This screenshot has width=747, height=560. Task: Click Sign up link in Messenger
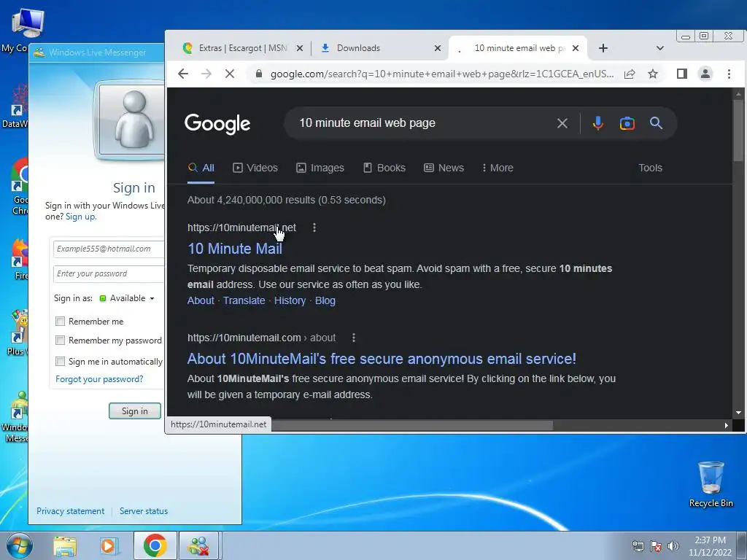click(x=80, y=217)
